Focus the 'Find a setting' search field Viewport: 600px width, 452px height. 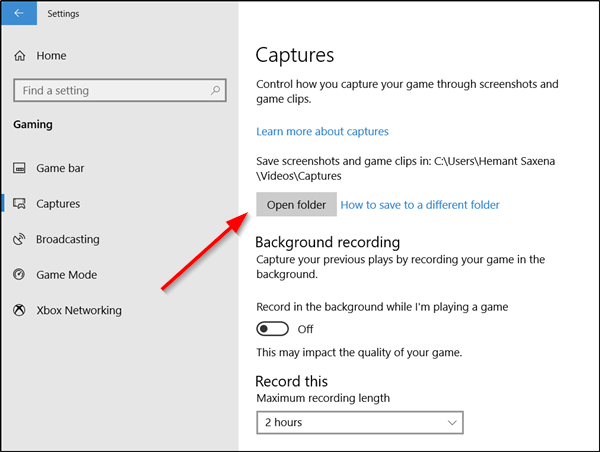tap(110, 91)
